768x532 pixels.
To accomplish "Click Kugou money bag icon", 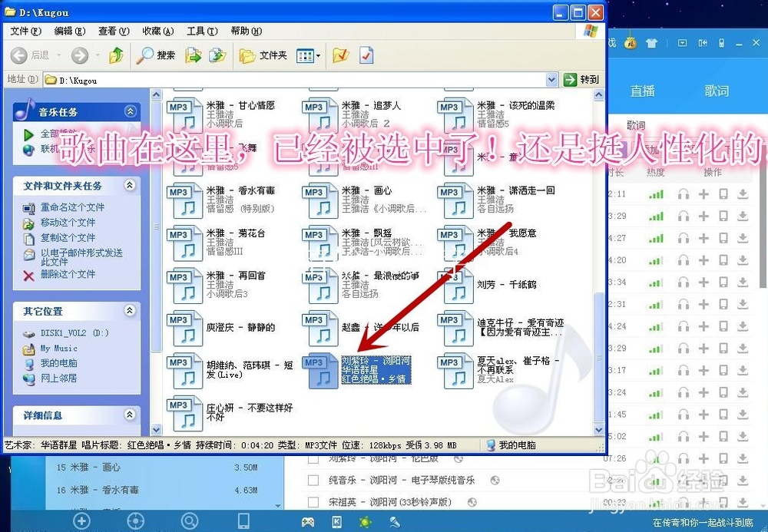I will 631,43.
